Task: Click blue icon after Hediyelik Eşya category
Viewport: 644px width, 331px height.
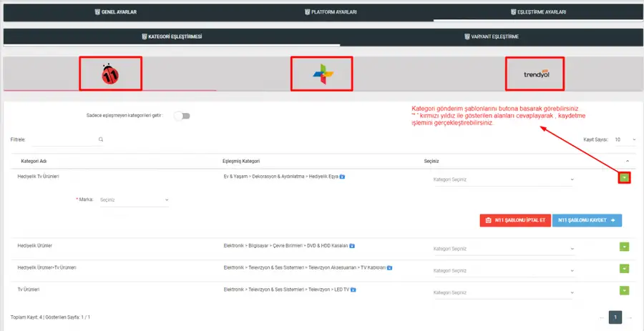Action: pos(342,177)
